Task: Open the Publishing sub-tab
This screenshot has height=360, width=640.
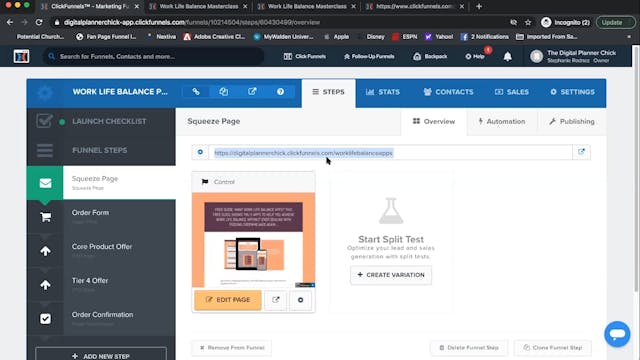Action: click(x=571, y=122)
